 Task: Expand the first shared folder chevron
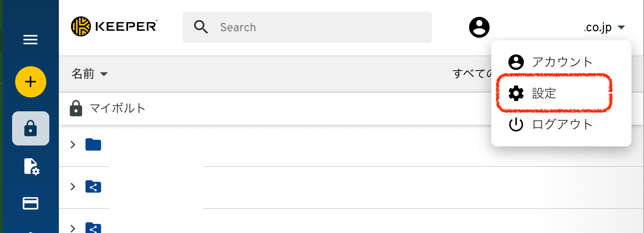pos(73,187)
